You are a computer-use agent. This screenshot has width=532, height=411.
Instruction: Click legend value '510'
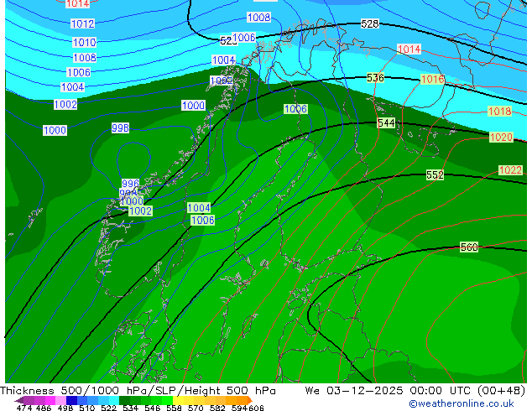click(x=87, y=408)
